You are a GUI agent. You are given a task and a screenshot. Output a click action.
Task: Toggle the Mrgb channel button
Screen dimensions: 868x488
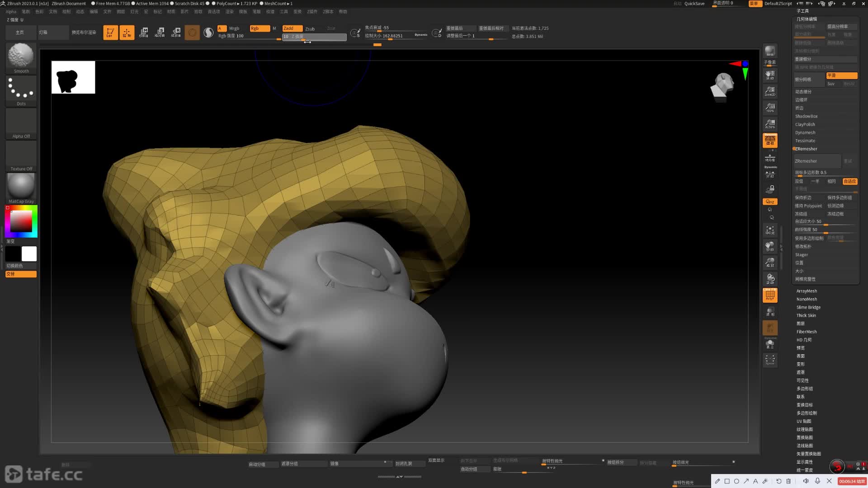pyautogui.click(x=234, y=28)
